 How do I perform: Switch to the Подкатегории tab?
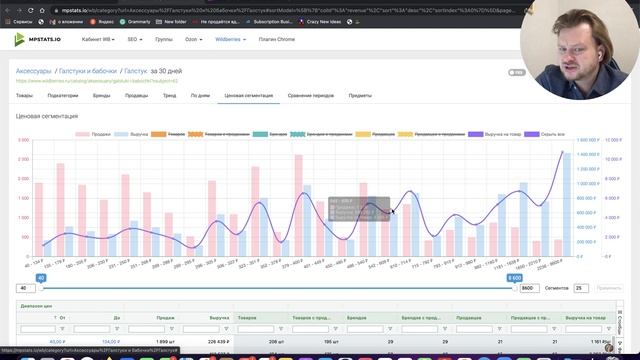pos(62,96)
